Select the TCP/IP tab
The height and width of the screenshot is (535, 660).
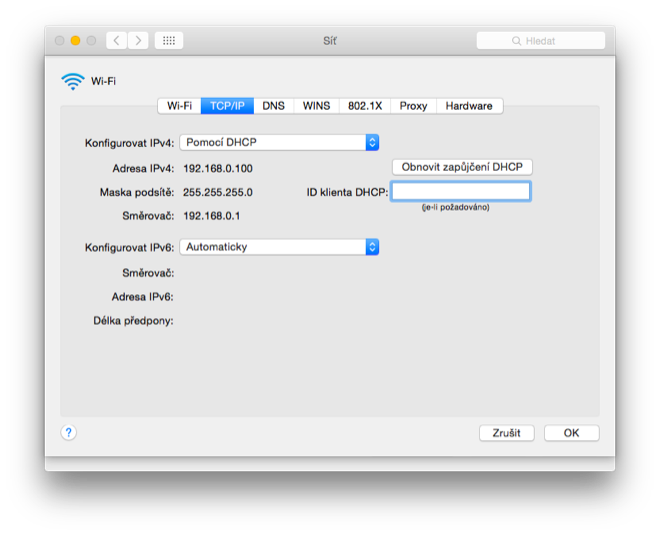click(x=227, y=106)
